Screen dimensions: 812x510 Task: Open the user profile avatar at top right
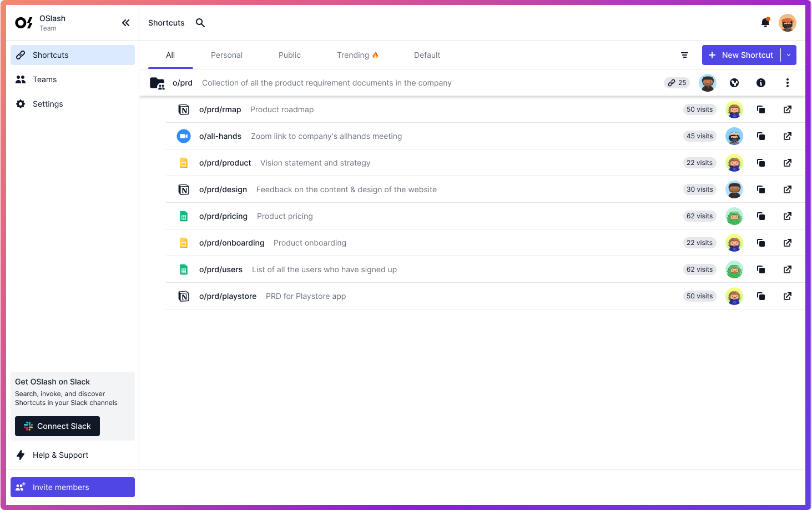[x=787, y=23]
